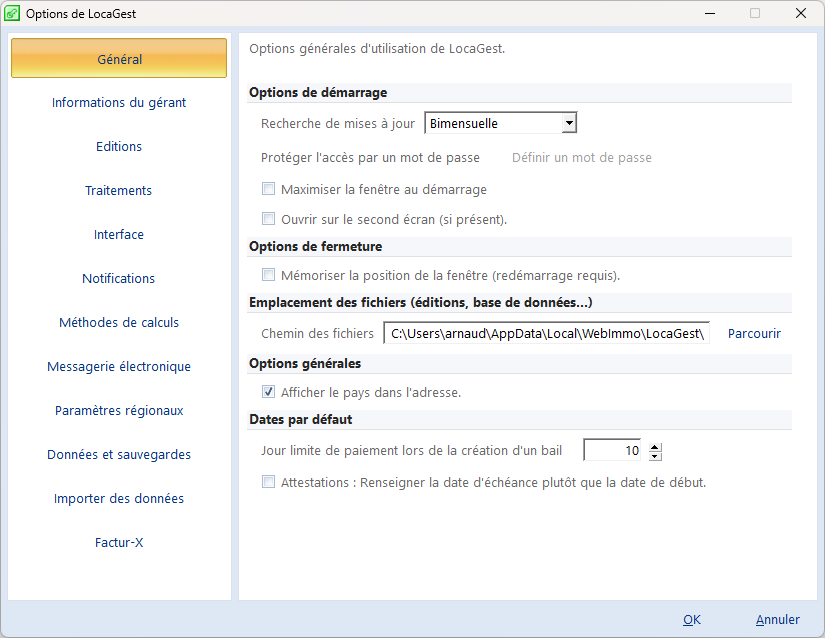Select Importer des données

coord(119,499)
